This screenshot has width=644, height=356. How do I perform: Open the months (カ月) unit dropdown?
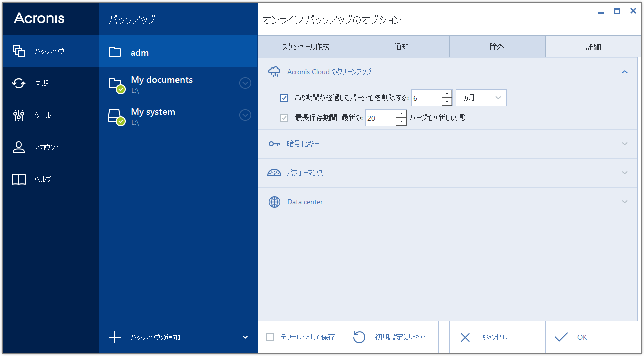481,98
